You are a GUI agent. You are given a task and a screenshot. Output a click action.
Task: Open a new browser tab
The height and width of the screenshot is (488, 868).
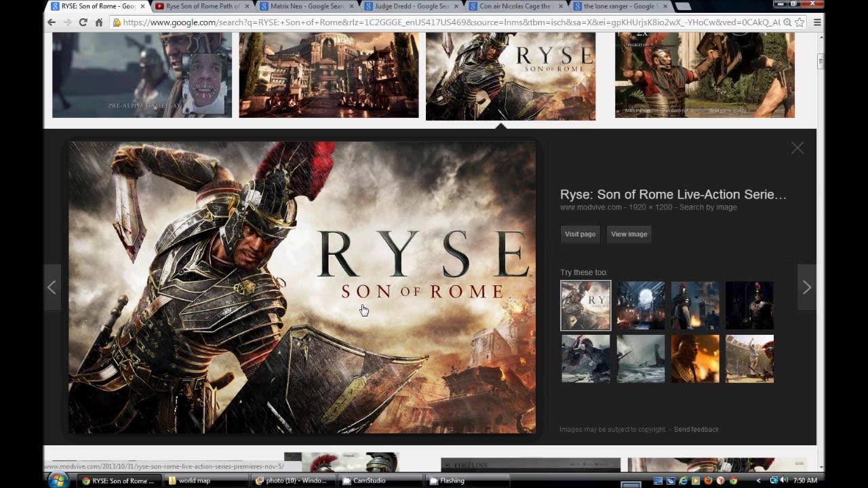pyautogui.click(x=683, y=6)
